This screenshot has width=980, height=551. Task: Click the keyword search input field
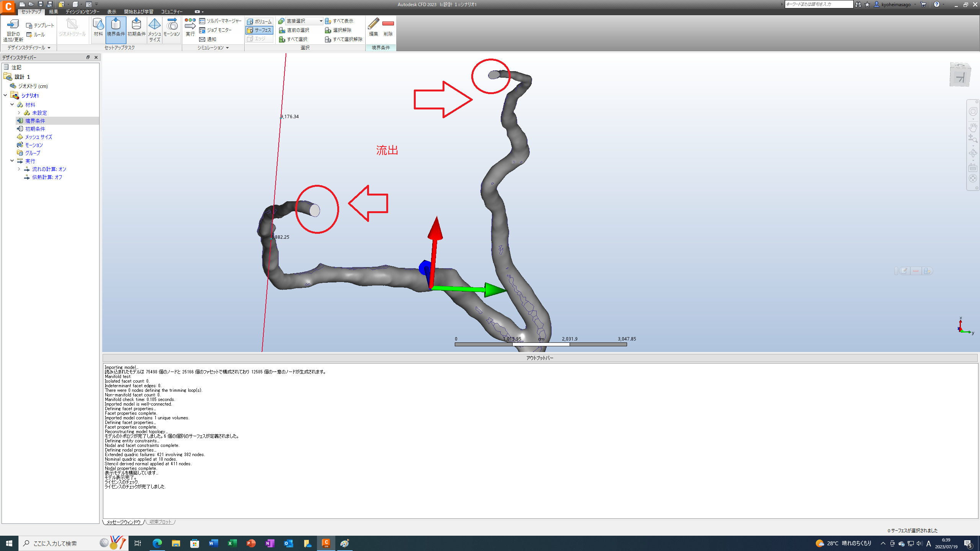click(x=819, y=4)
